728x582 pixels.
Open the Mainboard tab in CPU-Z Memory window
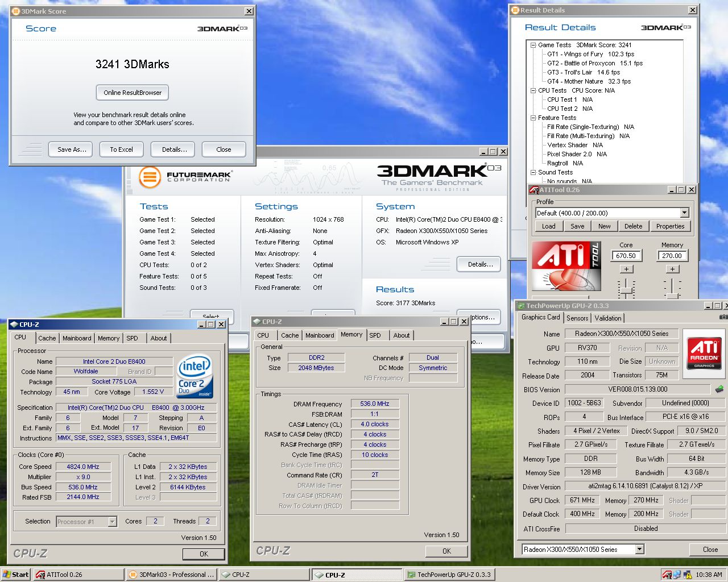point(320,335)
